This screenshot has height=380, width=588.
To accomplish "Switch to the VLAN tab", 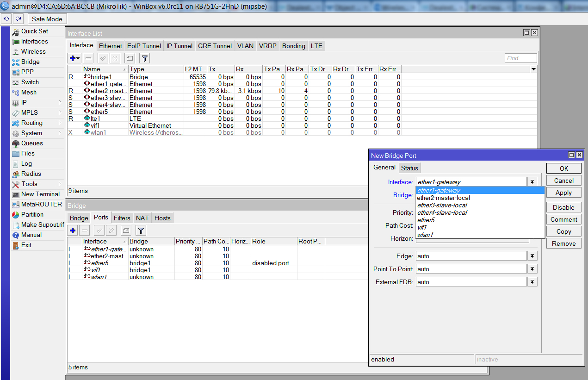I will pyautogui.click(x=245, y=46).
